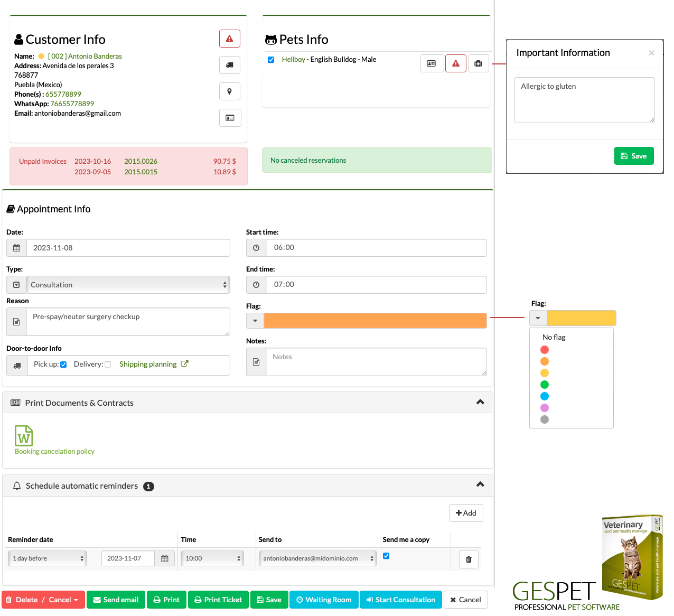This screenshot has width=674, height=616.
Task: Open customer map location pin
Action: point(230,91)
